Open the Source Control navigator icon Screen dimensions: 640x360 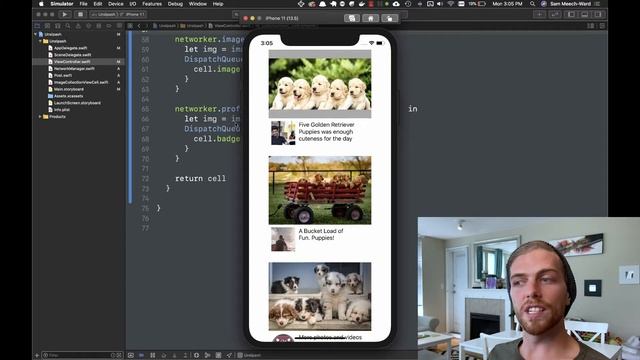coord(47,26)
